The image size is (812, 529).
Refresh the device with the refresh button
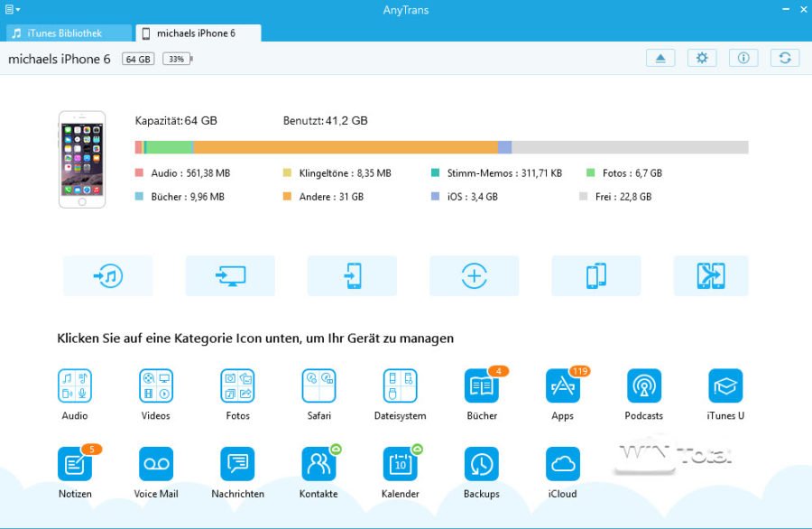(785, 58)
